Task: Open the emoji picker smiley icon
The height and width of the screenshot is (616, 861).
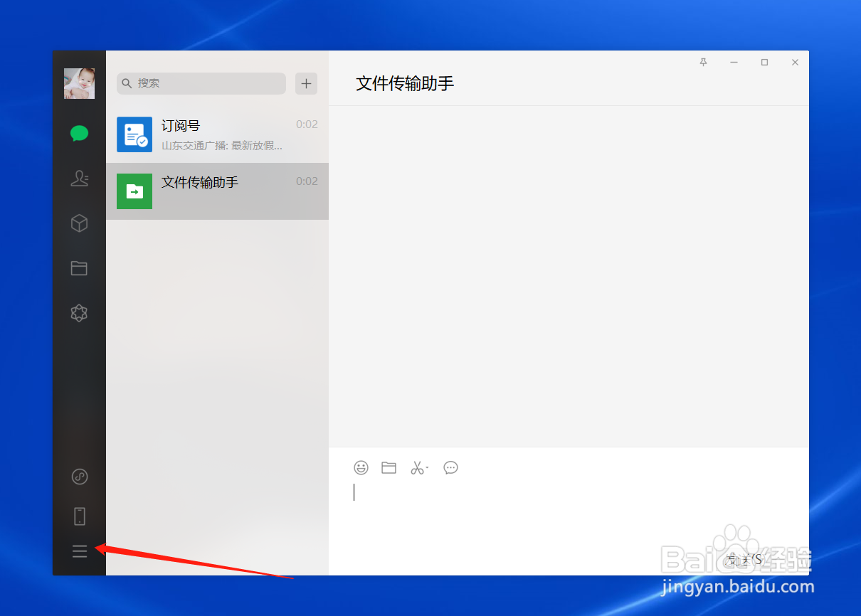Action: (361, 467)
